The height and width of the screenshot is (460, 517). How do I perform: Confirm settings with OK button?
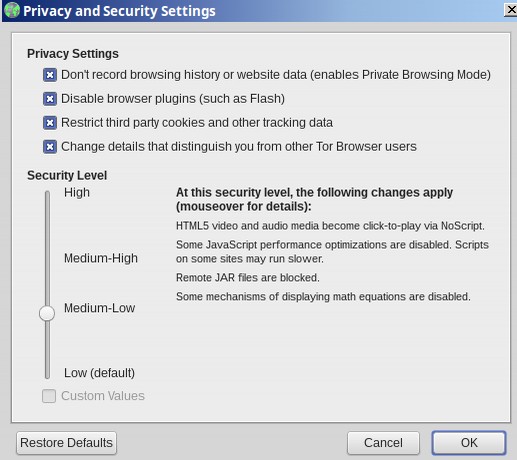[x=469, y=443]
